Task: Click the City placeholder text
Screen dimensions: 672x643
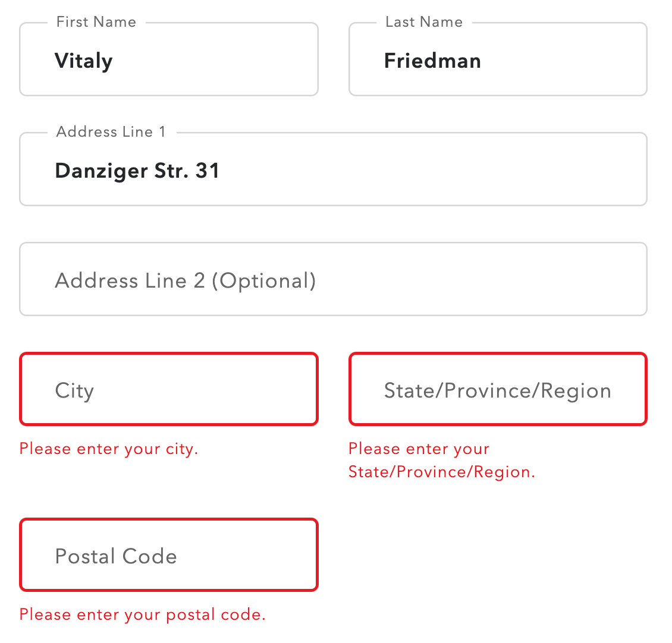Action: point(74,390)
